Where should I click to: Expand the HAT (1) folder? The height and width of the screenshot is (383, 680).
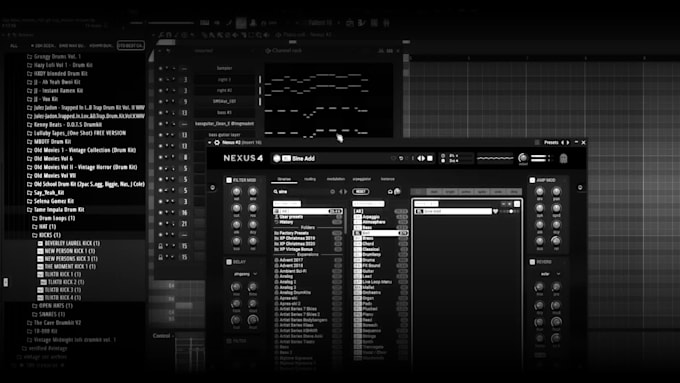(44, 226)
